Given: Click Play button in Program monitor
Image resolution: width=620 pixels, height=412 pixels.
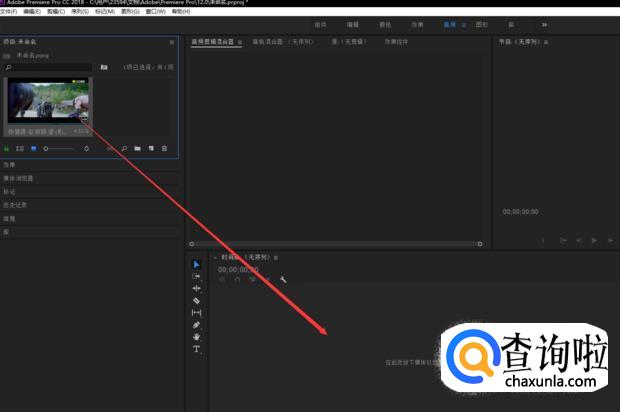Looking at the screenshot, I should [594, 240].
